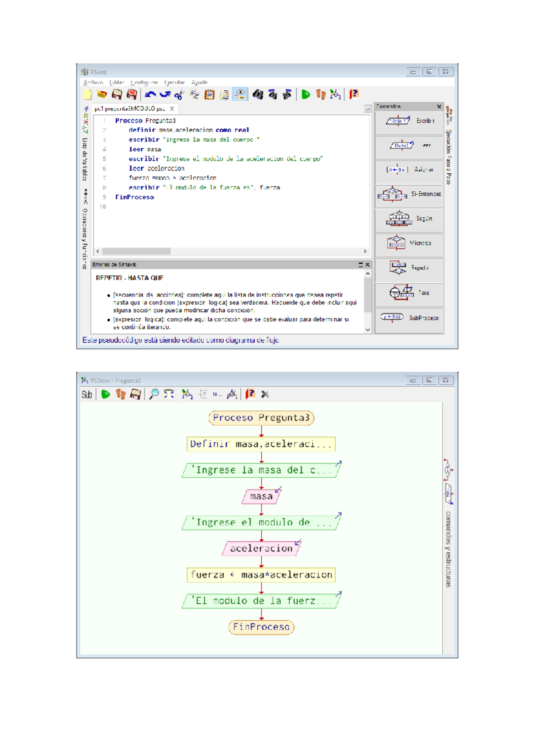
Task: Click the Sub button in PSDraw toolbar
Action: pyautogui.click(x=87, y=394)
